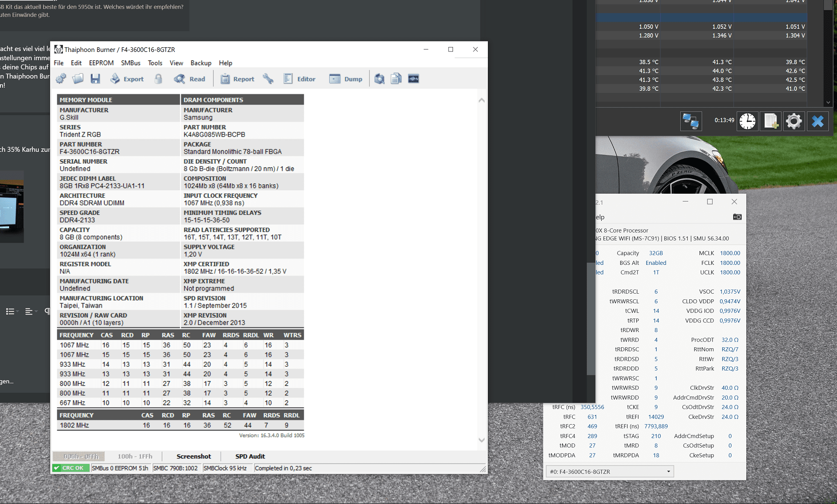
Task: Click the SMBC 790B:1002 status cell
Action: tap(175, 468)
